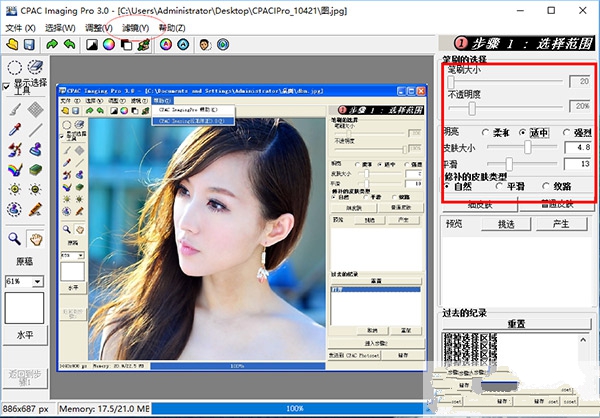
Task: Click the 重置 button
Action: (517, 324)
